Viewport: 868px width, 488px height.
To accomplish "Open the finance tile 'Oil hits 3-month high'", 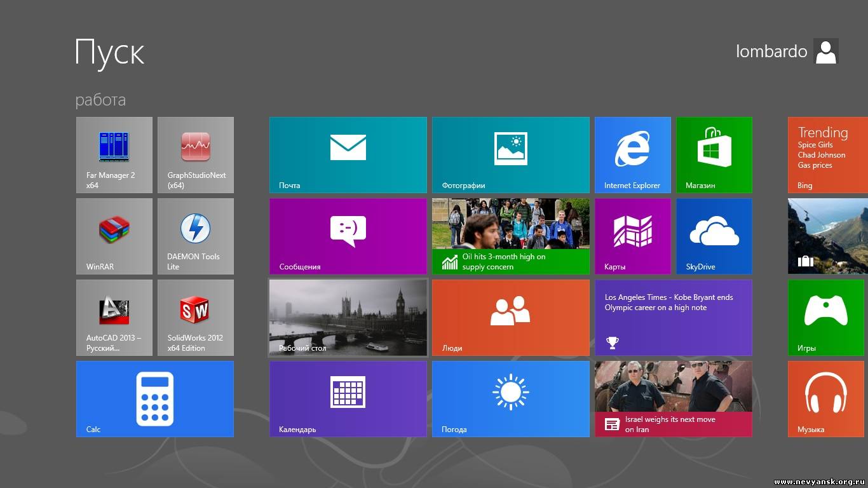I will click(x=511, y=236).
